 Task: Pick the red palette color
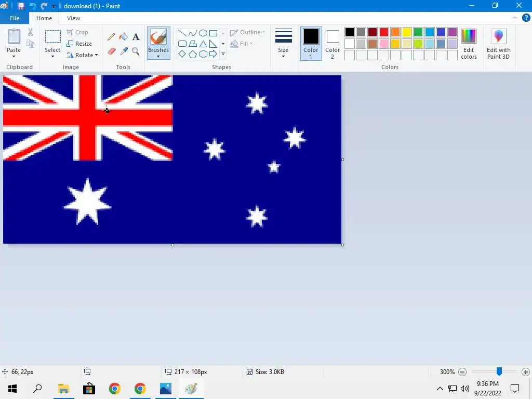tap(384, 32)
